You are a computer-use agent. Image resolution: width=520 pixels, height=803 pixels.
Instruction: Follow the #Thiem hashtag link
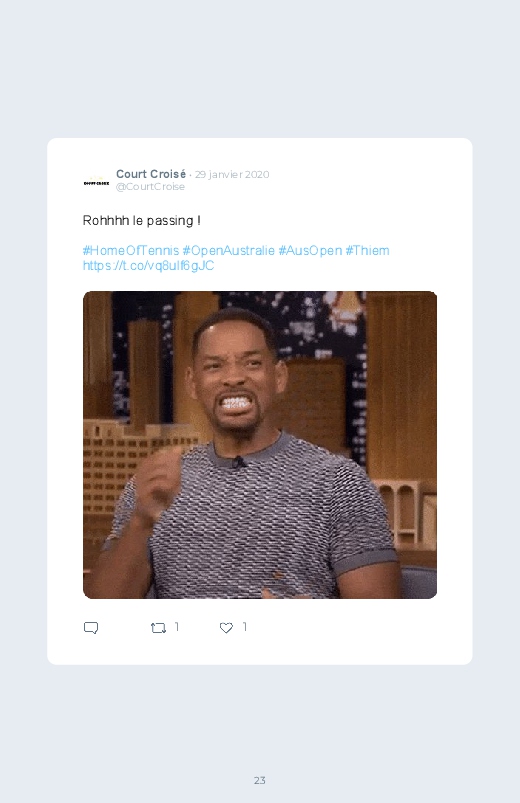point(367,250)
